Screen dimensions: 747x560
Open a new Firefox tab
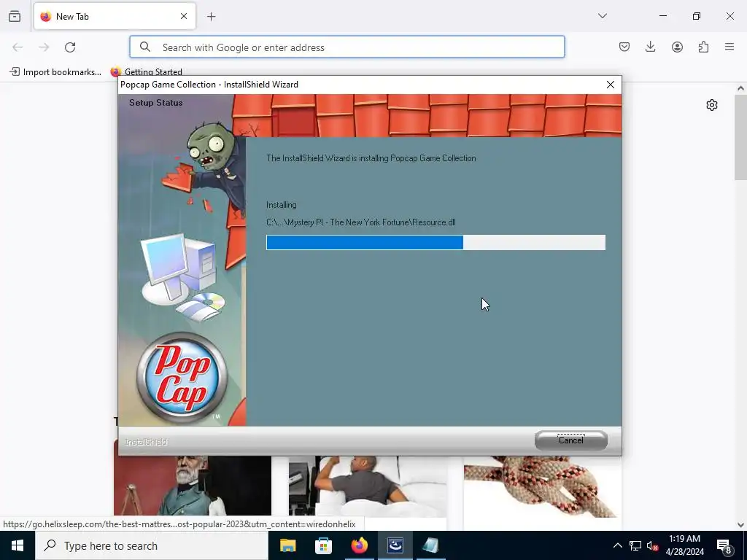click(x=212, y=17)
